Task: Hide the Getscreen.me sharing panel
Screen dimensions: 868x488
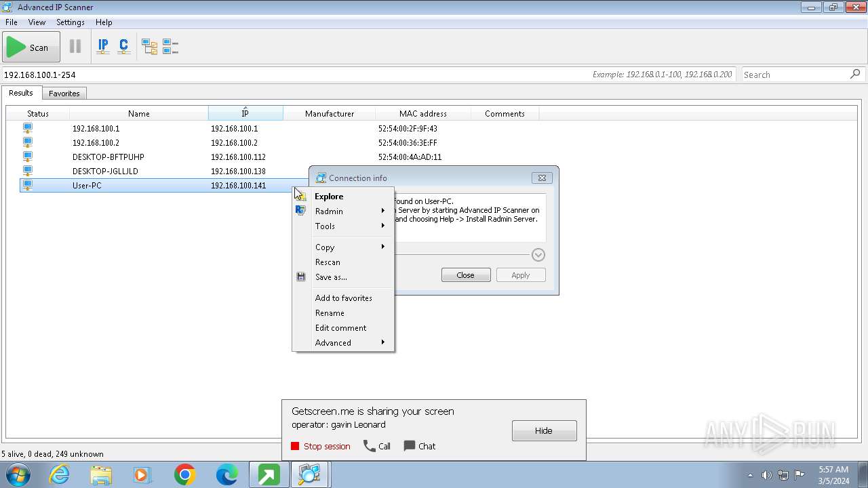Action: [x=545, y=430]
